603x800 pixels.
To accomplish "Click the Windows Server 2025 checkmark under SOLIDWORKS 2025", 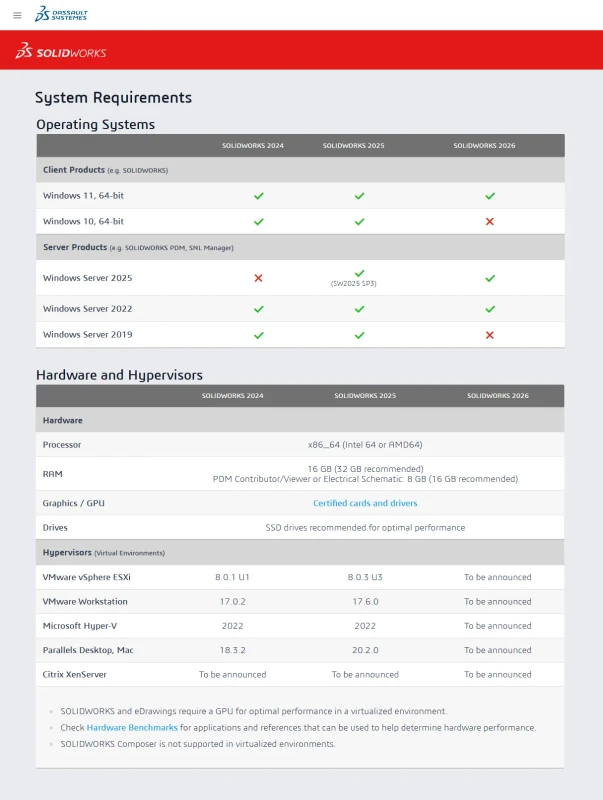I will pyautogui.click(x=360, y=273).
